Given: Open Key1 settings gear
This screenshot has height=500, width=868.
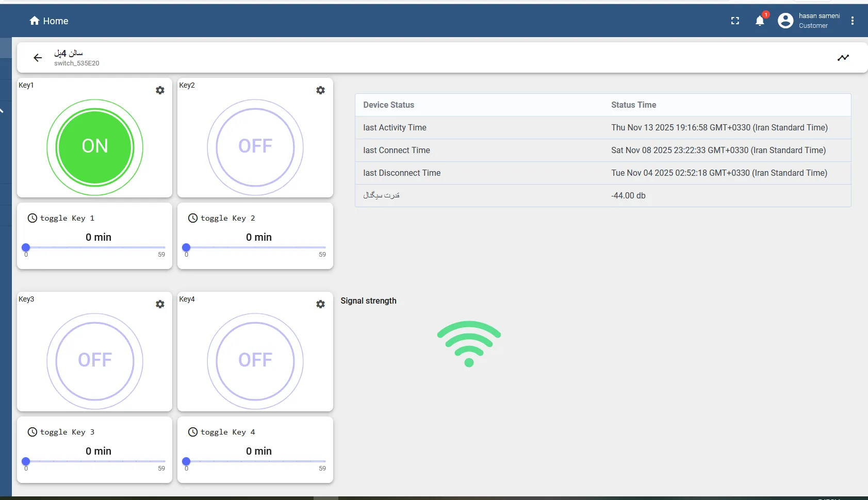Looking at the screenshot, I should (160, 90).
